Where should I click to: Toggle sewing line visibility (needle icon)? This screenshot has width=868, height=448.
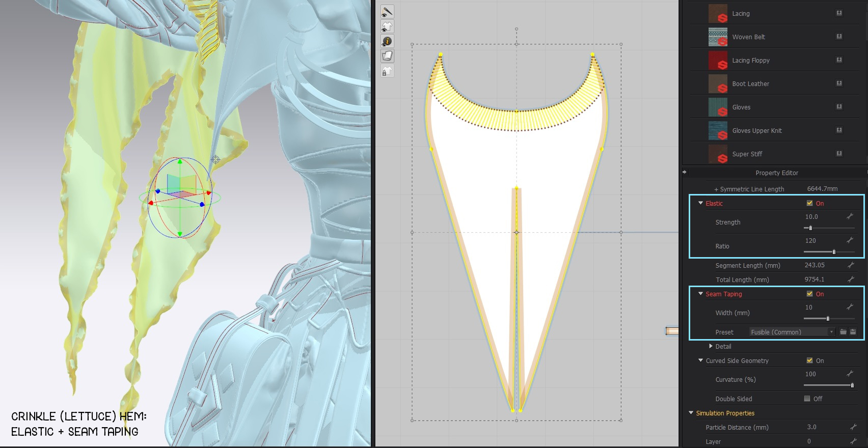coord(387,12)
